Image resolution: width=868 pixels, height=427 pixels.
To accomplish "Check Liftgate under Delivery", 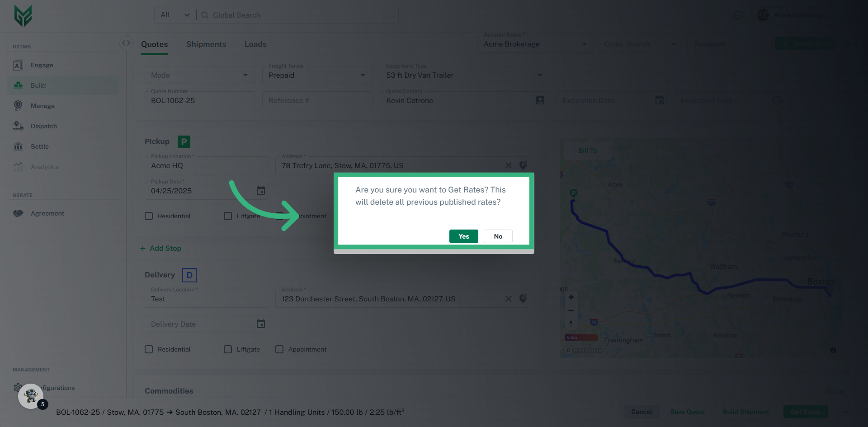I will click(228, 349).
